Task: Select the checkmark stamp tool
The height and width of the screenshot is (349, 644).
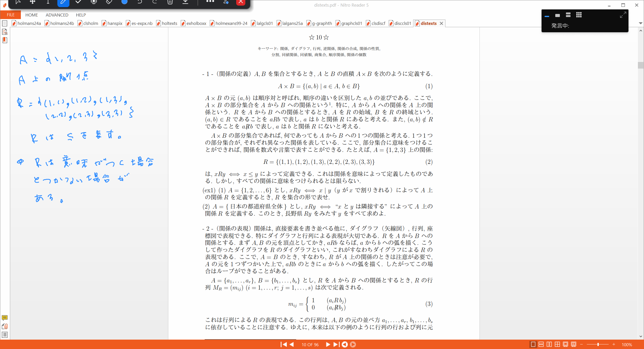Action: 79,2
